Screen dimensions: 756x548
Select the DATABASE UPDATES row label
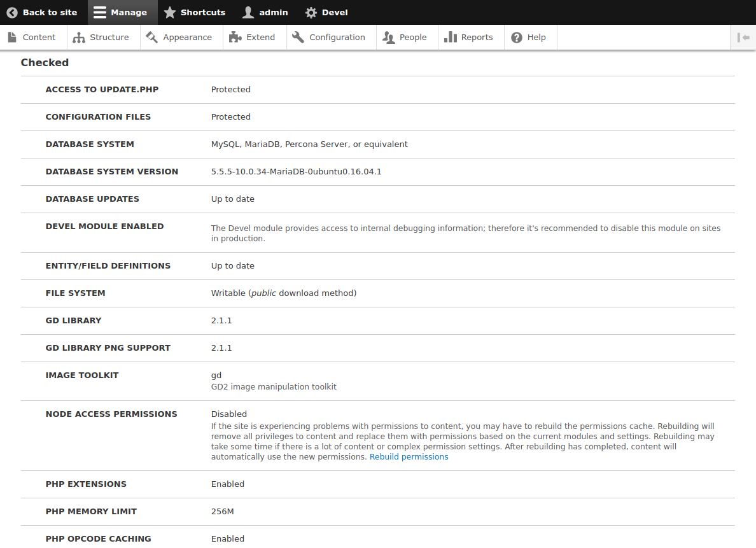tap(92, 199)
